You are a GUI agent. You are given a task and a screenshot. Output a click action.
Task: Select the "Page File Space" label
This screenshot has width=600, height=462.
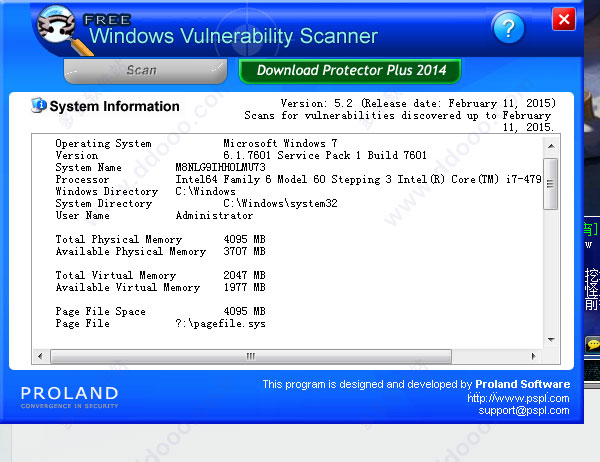pyautogui.click(x=101, y=312)
